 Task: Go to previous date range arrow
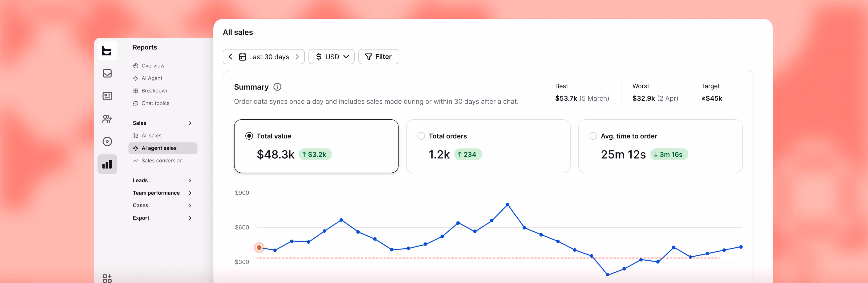click(x=231, y=57)
